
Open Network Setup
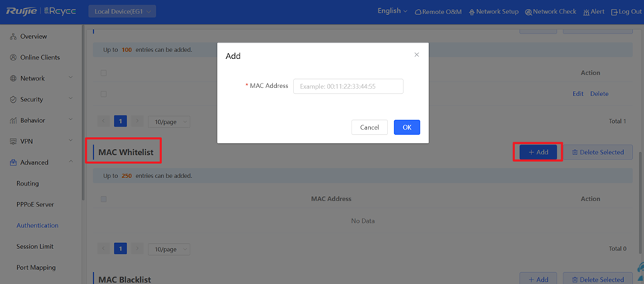[x=493, y=12]
